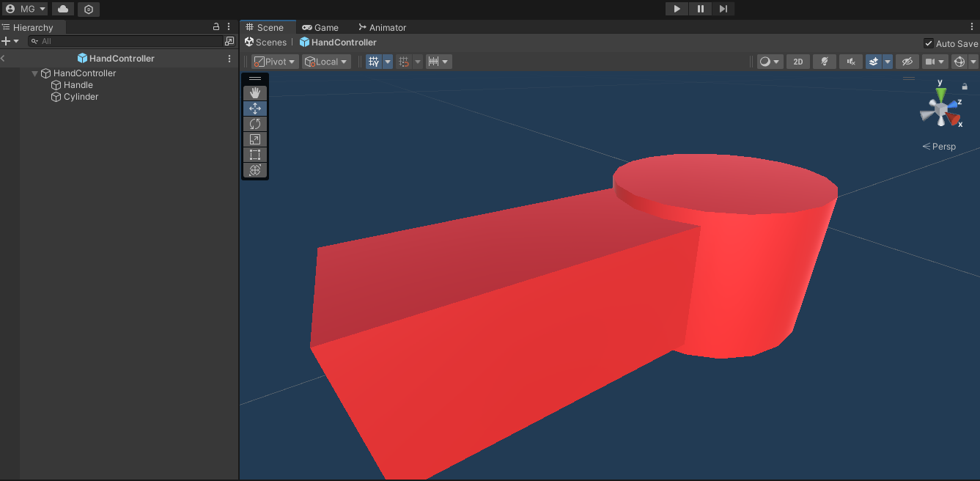Select the Rotate tool
The image size is (980, 481).
pos(255,124)
